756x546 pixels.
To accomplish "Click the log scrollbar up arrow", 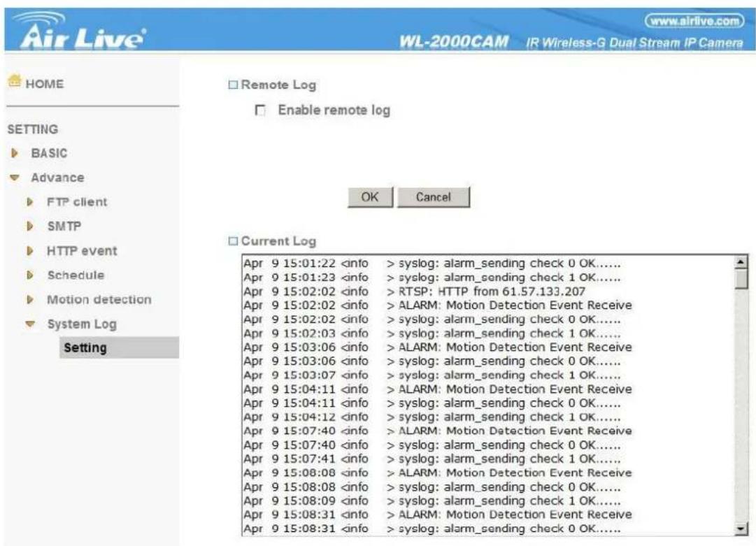I will click(741, 262).
